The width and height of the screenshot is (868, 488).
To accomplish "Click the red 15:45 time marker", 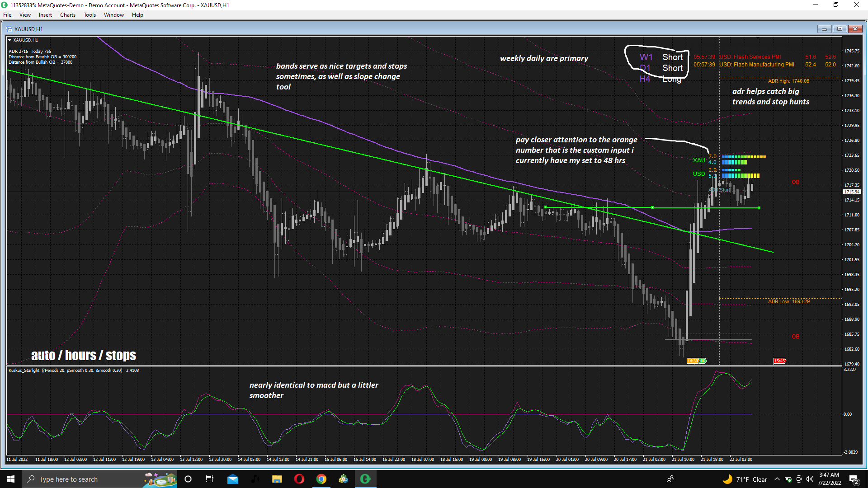I will [780, 361].
